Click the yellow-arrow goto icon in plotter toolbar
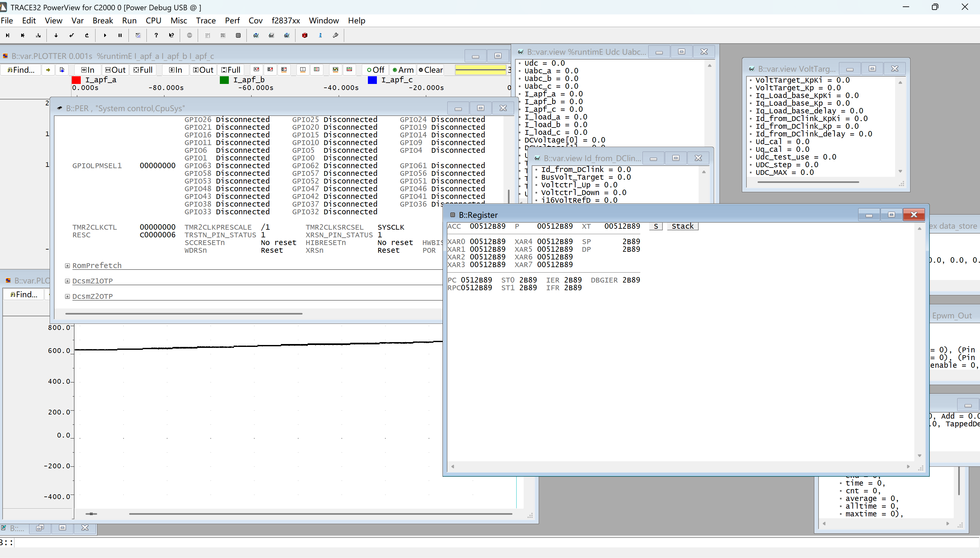Image resolution: width=980 pixels, height=558 pixels. 48,70
